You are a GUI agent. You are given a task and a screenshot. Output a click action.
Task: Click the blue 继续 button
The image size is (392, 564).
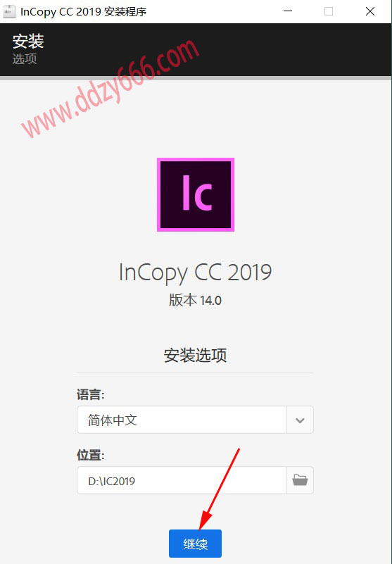(195, 543)
